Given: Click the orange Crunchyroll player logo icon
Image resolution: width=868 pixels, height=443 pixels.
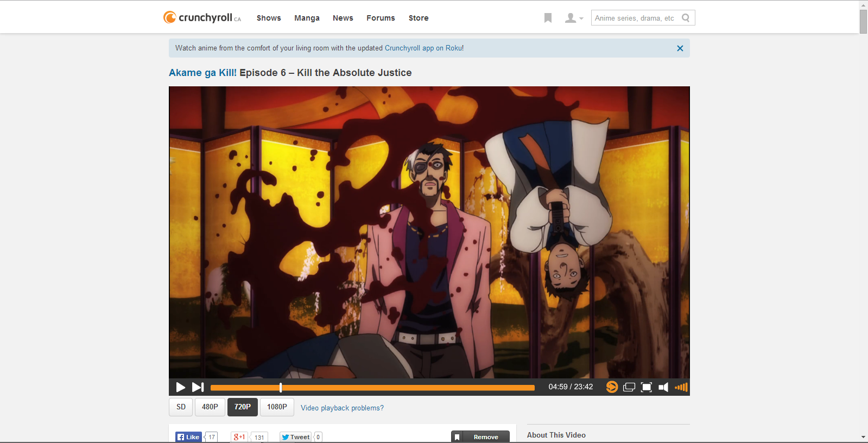Looking at the screenshot, I should (x=612, y=387).
